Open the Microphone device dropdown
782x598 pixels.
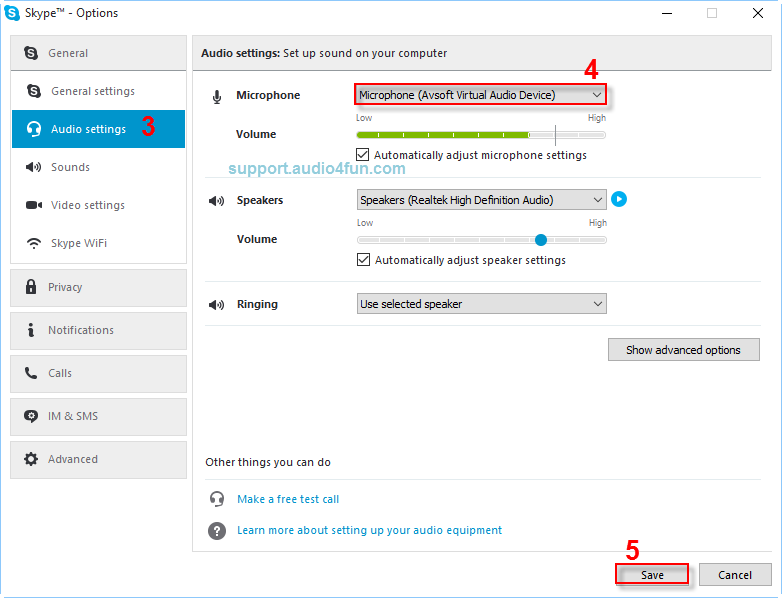tap(481, 95)
